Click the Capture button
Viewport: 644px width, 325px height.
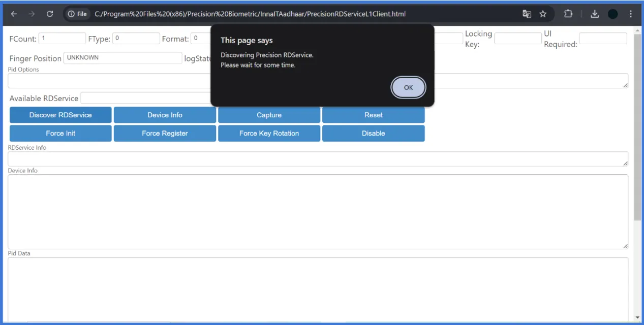pyautogui.click(x=269, y=115)
